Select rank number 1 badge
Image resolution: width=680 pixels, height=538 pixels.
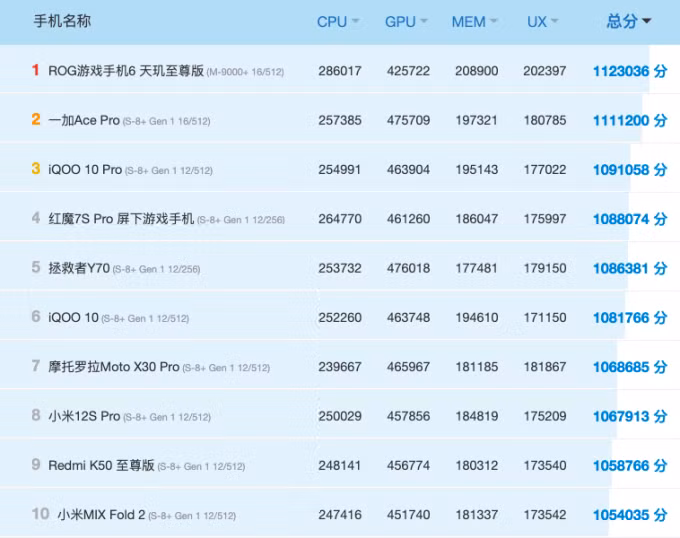click(36, 70)
